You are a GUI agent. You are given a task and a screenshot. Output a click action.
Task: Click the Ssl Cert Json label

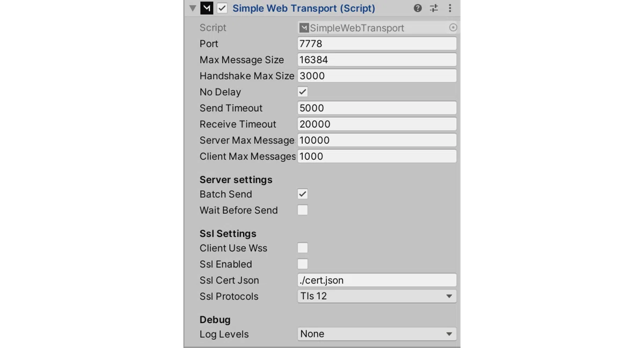pyautogui.click(x=229, y=280)
